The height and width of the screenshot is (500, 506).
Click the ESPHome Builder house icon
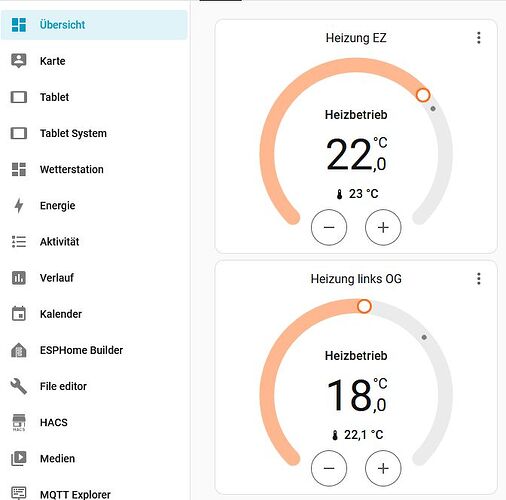pos(19,350)
